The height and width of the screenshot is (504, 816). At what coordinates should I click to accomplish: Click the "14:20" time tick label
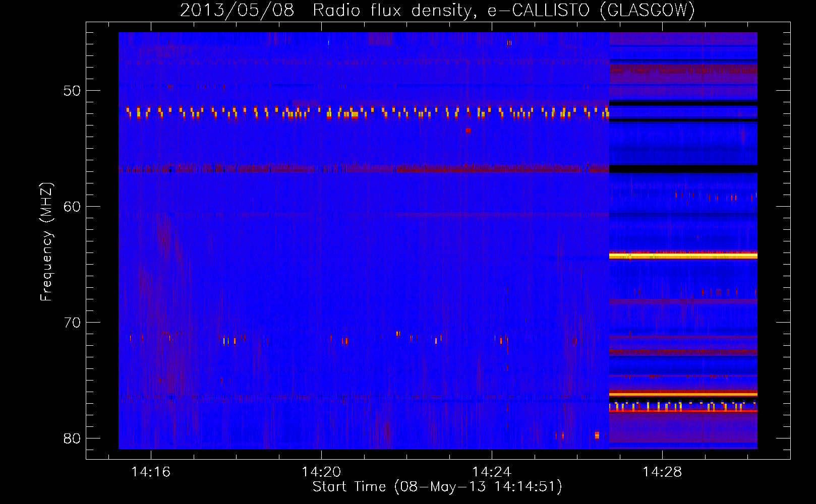coord(321,472)
